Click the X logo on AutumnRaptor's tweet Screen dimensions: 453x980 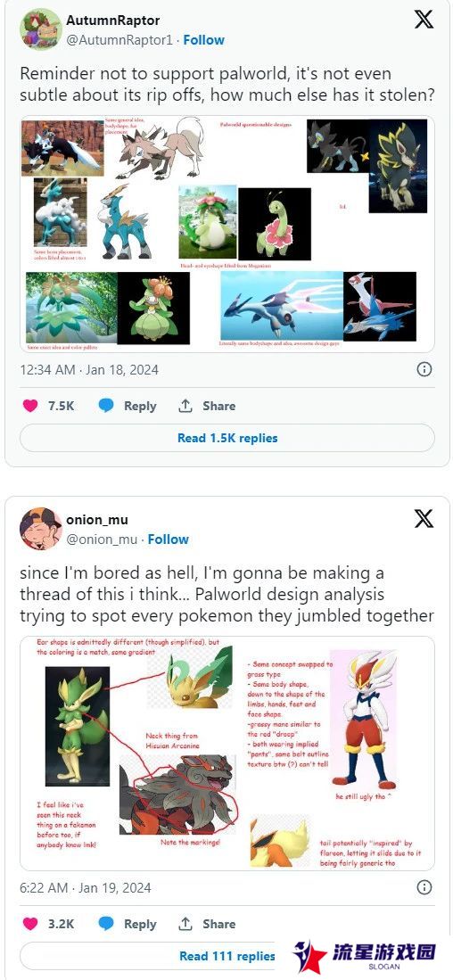pyautogui.click(x=424, y=20)
